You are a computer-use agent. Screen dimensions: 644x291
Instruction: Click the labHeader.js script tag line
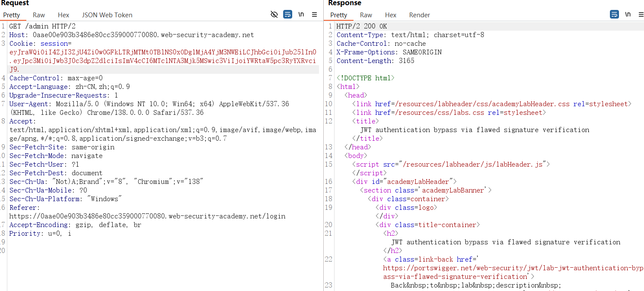(451, 164)
